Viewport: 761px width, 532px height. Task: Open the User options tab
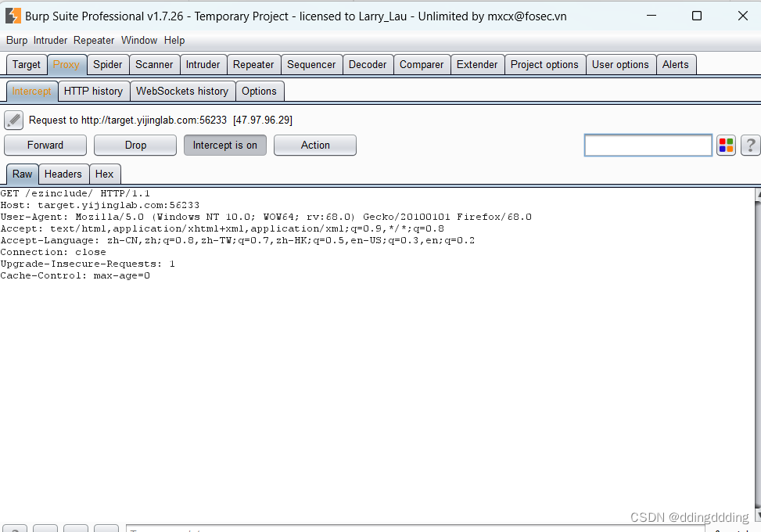[x=620, y=65]
